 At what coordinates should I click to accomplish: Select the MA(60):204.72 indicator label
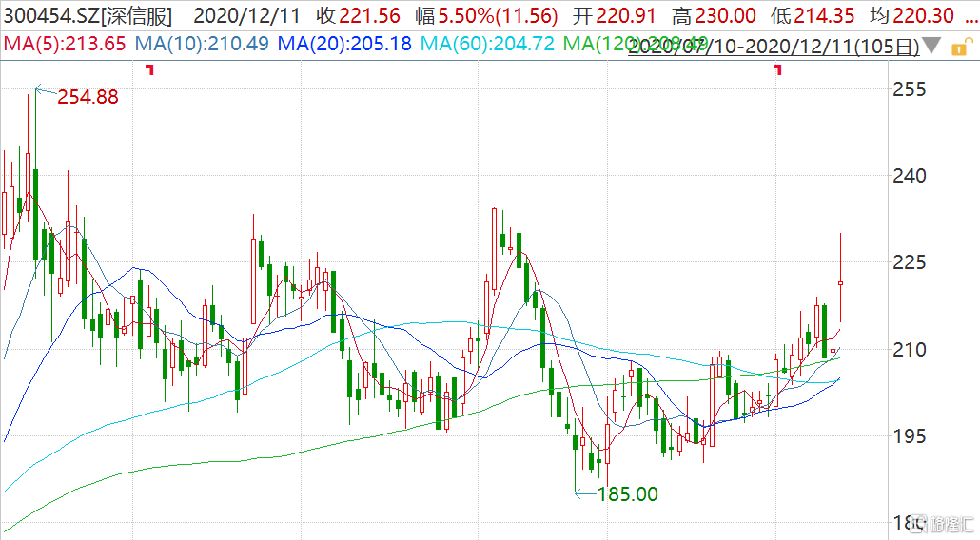tap(487, 44)
